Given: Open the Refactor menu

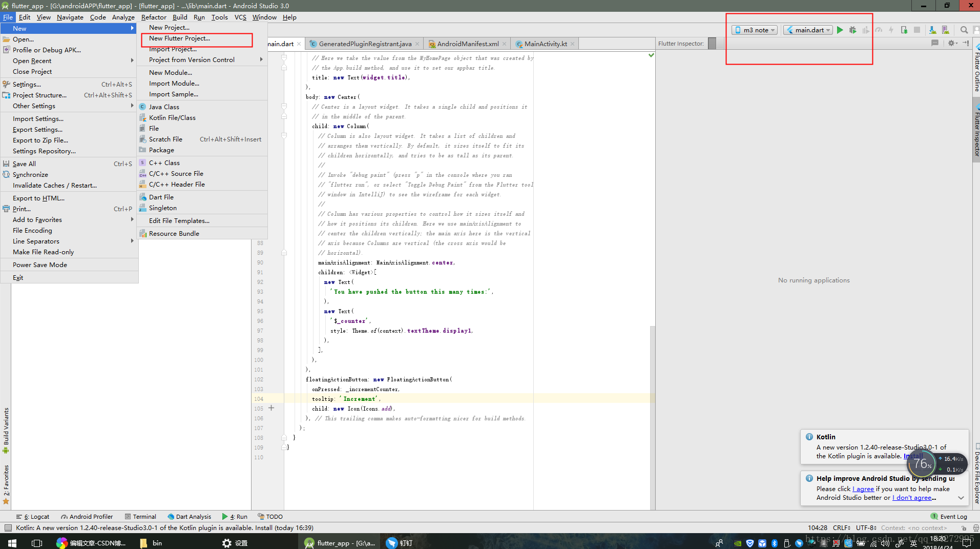Looking at the screenshot, I should pos(154,17).
